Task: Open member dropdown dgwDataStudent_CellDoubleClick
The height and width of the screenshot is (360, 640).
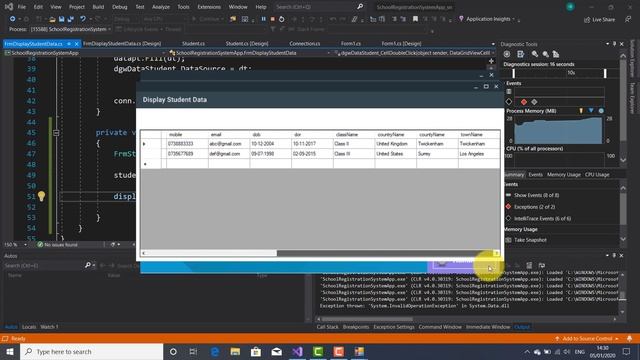Action: tap(414, 53)
